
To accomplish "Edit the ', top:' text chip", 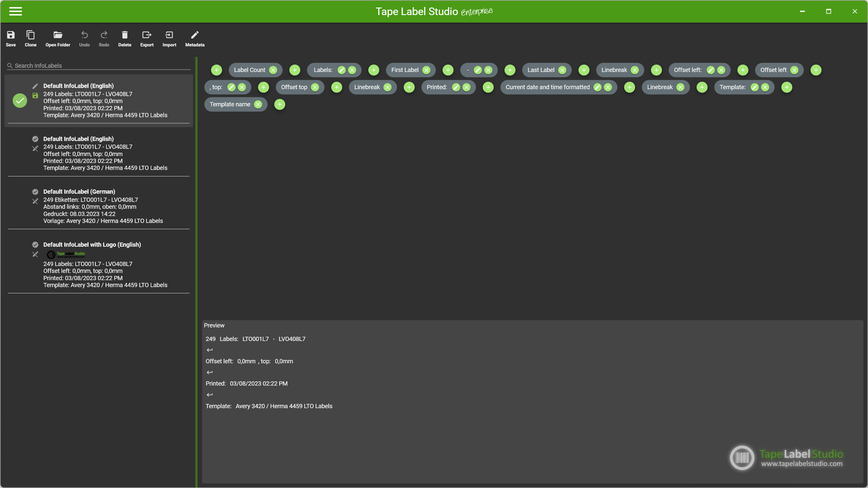I will tap(231, 87).
